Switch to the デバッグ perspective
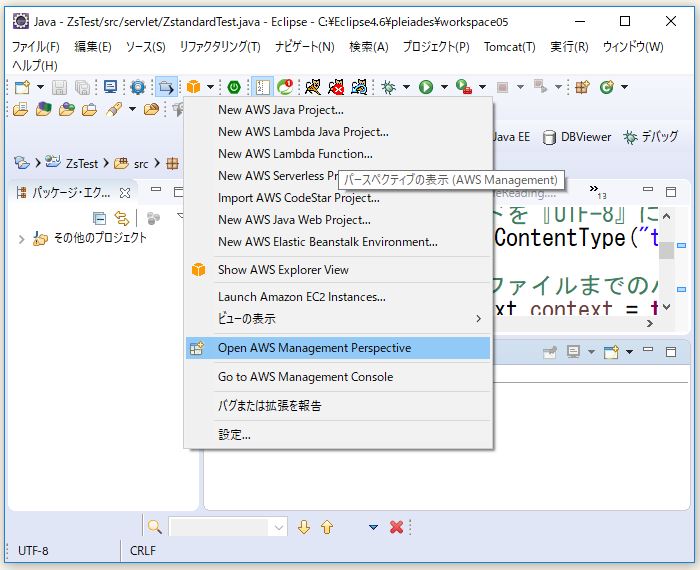 pyautogui.click(x=650, y=137)
